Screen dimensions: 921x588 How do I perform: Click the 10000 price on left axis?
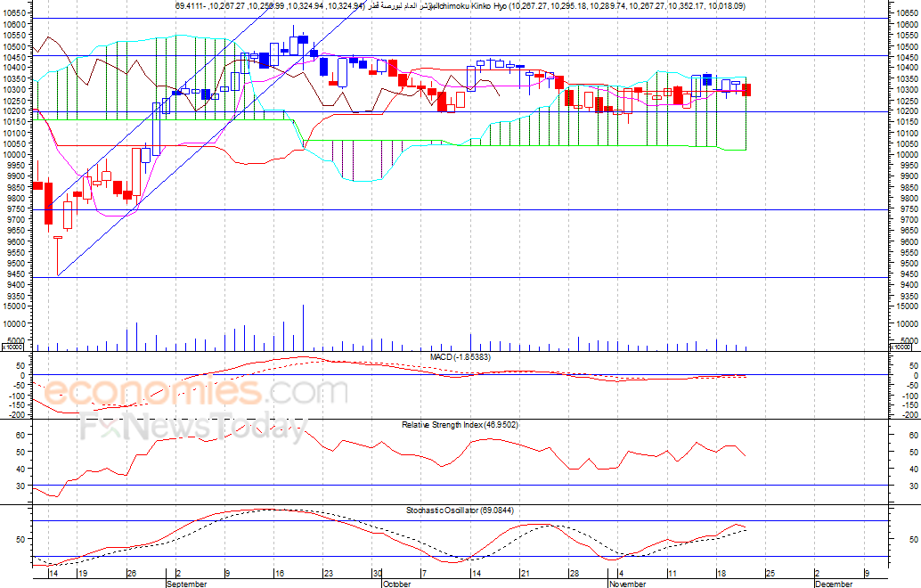[15, 155]
